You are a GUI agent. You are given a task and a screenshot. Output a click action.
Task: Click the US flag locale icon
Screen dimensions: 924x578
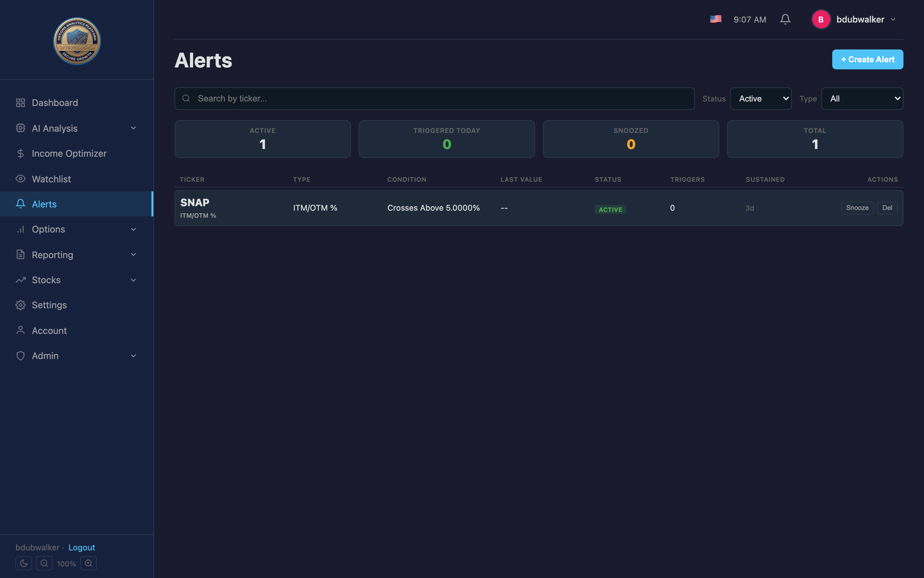(715, 19)
